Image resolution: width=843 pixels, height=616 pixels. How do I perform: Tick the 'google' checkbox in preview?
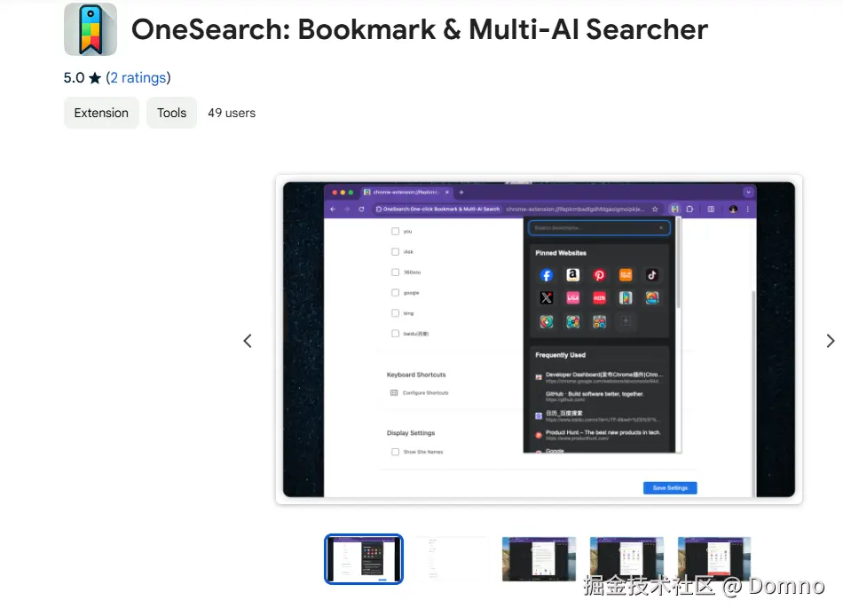point(395,293)
